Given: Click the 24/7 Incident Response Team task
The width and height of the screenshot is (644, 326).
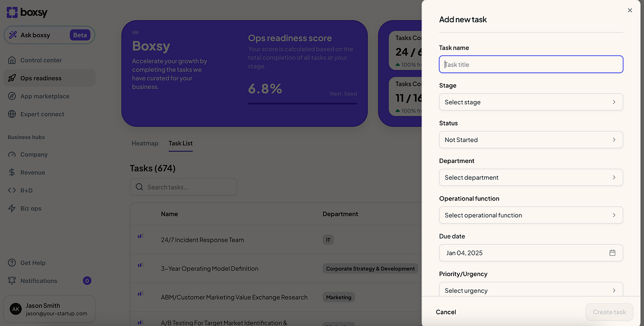Looking at the screenshot, I should pos(202,240).
